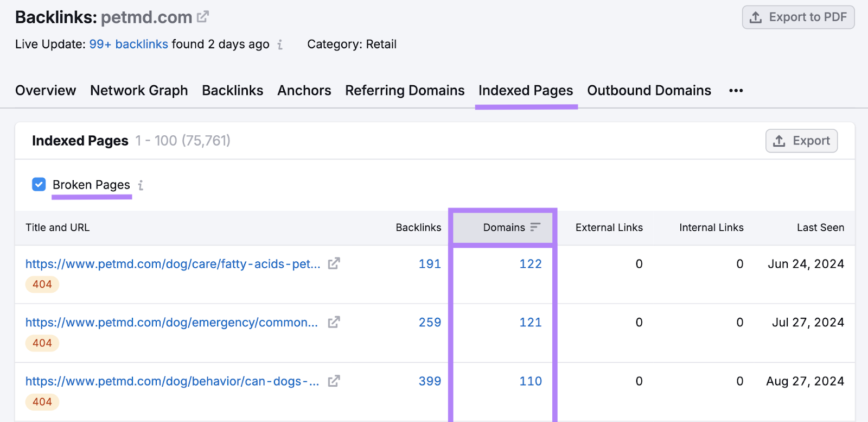The height and width of the screenshot is (422, 868).
Task: Open external link icon for emergency/common URL
Action: tap(334, 322)
